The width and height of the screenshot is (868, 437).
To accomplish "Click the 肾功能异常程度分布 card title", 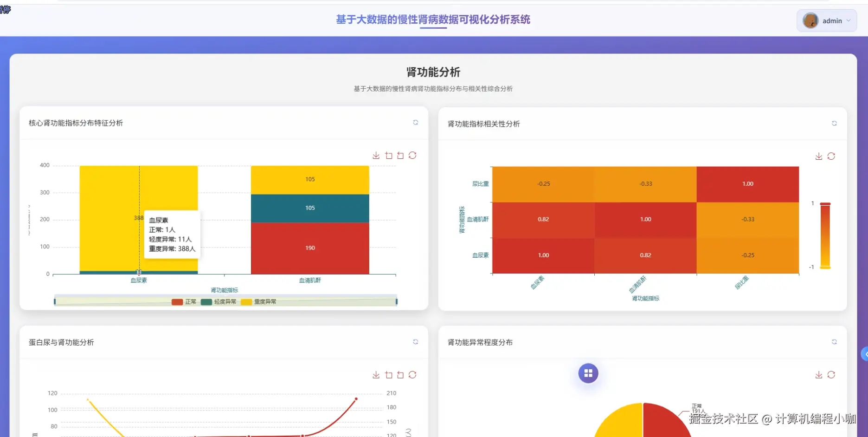I will click(480, 342).
